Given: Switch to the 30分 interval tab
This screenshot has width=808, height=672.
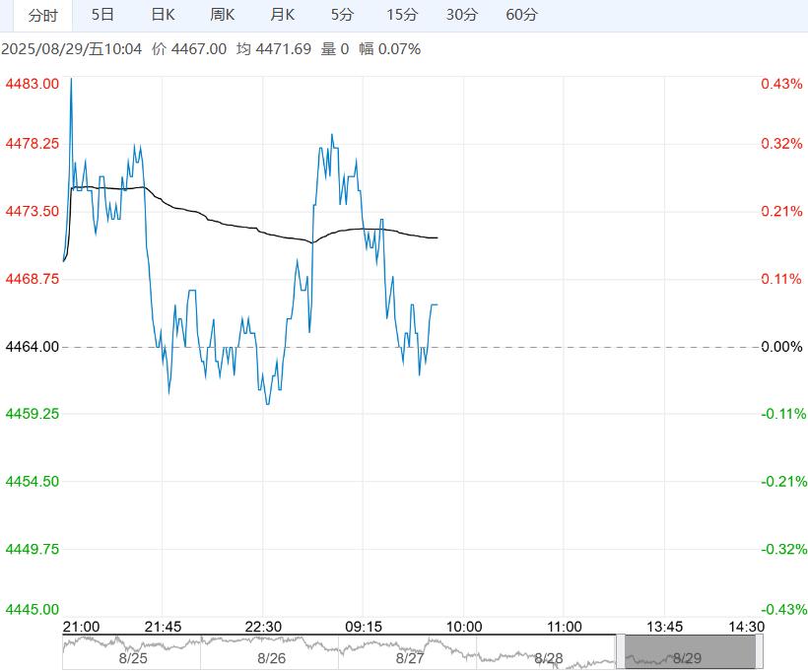Looking at the screenshot, I should tap(462, 15).
